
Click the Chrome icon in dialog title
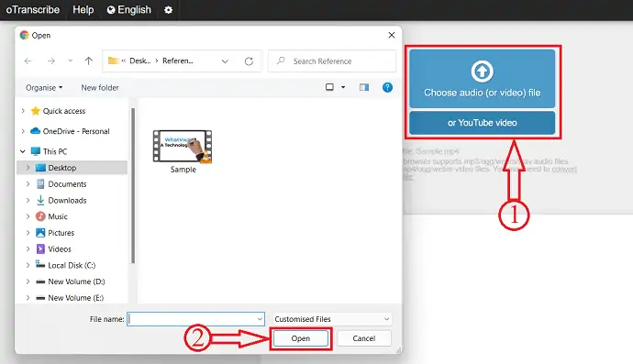click(x=24, y=35)
